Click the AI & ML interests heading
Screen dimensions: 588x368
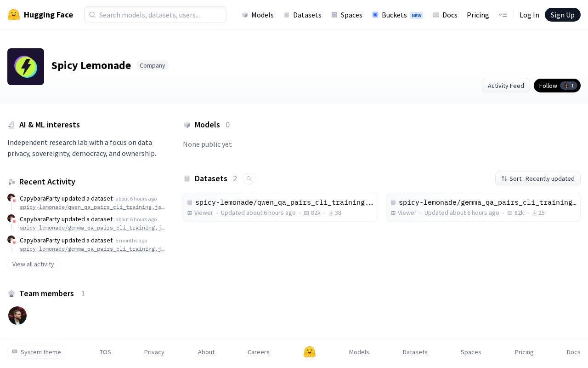click(x=50, y=125)
